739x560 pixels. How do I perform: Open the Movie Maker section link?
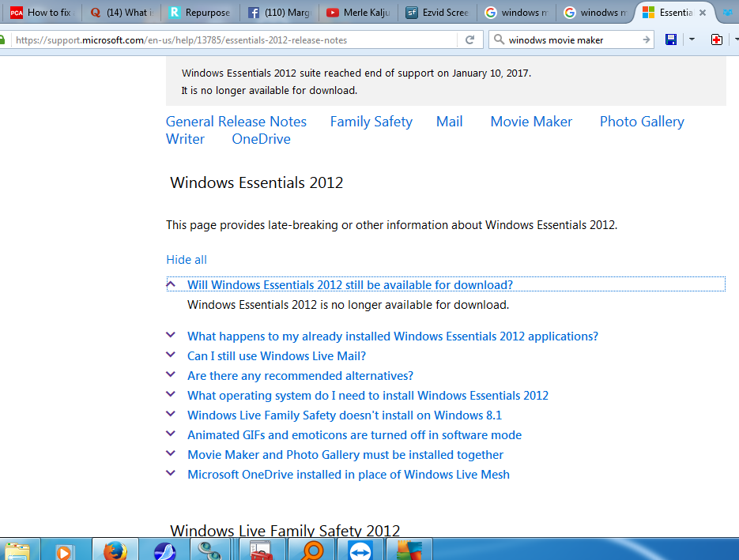[x=531, y=122]
